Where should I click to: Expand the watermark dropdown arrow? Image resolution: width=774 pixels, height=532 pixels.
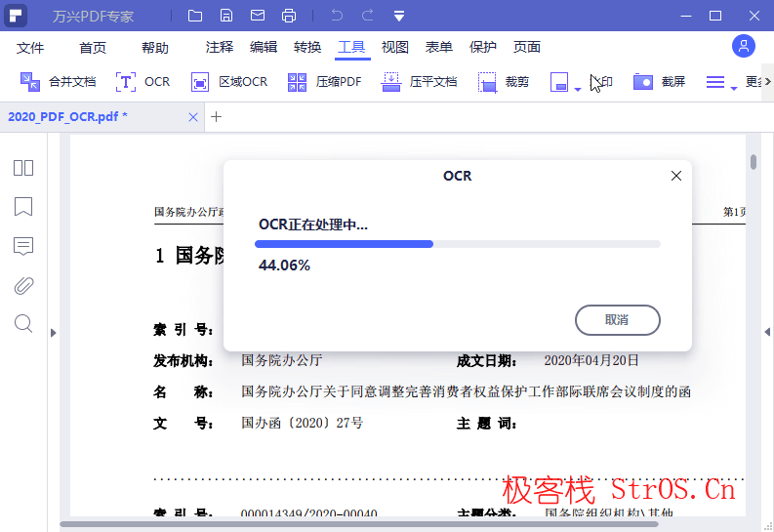pyautogui.click(x=578, y=90)
